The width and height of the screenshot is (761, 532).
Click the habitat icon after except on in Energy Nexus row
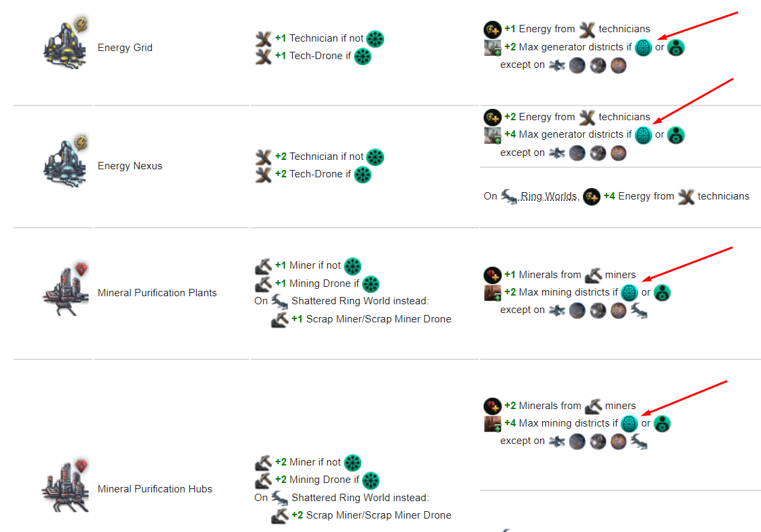tap(557, 153)
